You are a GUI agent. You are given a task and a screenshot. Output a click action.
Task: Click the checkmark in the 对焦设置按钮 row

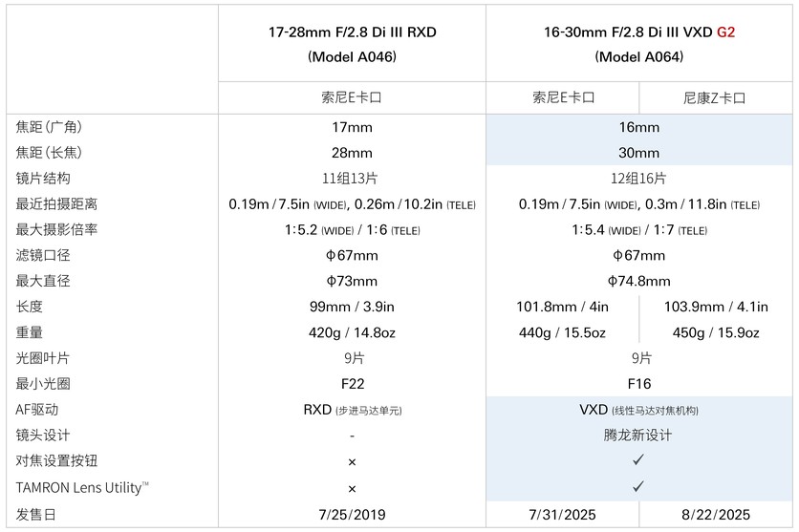pyautogui.click(x=638, y=460)
